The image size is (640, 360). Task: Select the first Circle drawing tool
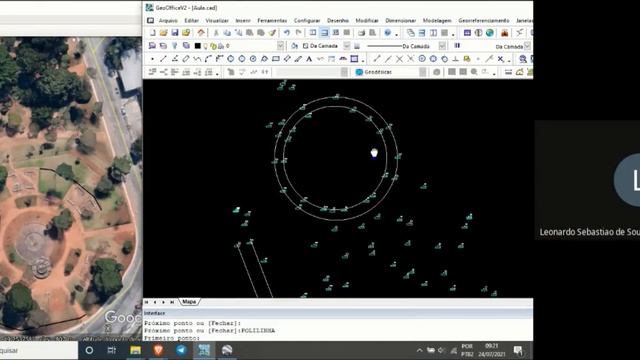[x=231, y=59]
